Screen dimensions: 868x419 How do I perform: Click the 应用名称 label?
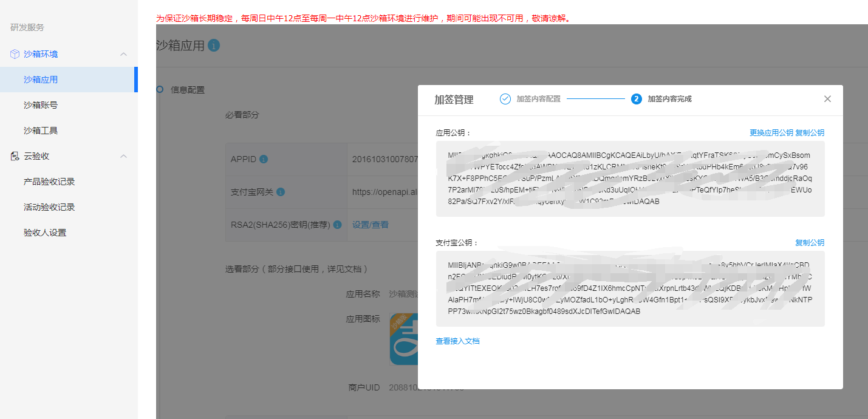coord(363,294)
